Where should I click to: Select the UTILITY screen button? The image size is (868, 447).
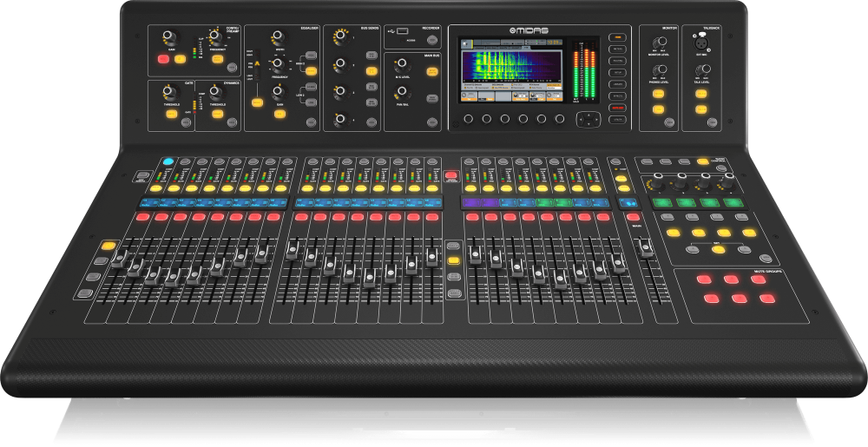click(617, 120)
